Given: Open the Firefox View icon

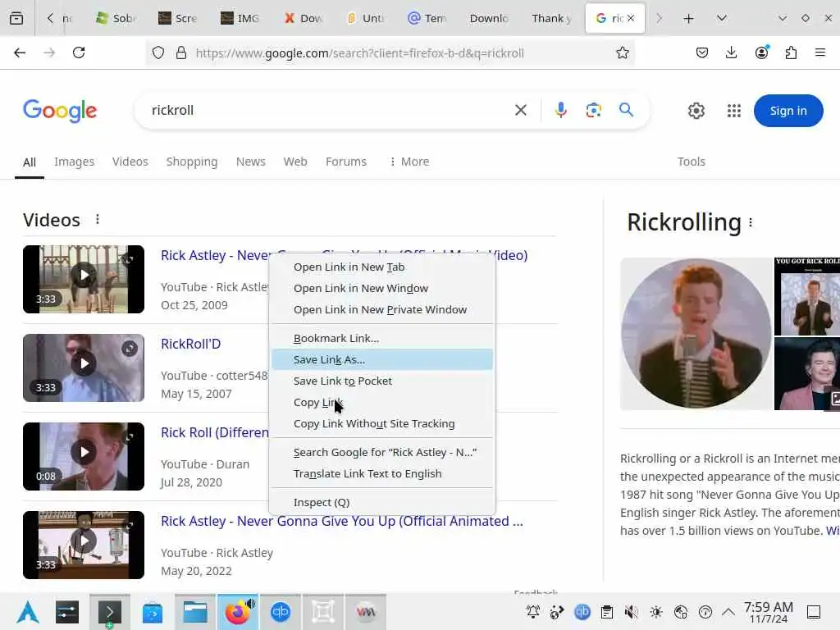Looking at the screenshot, I should pos(16,18).
